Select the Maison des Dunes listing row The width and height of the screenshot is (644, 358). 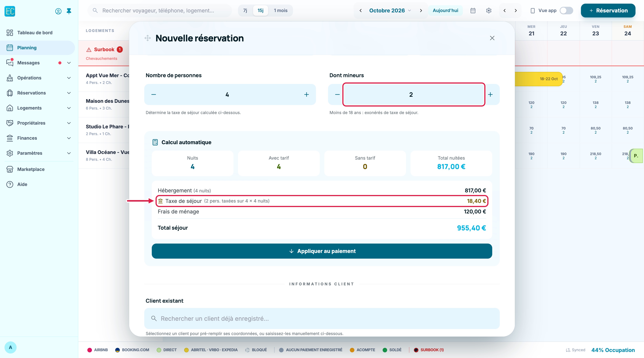tap(104, 104)
